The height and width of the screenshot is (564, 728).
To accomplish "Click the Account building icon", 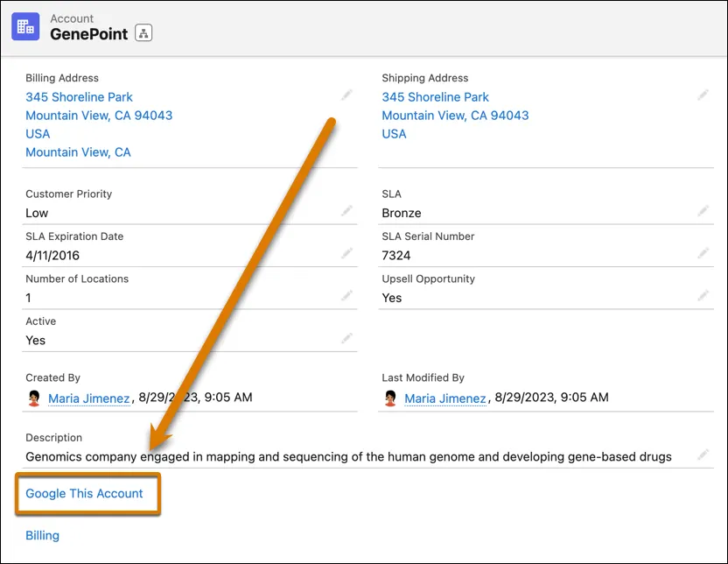I will [24, 26].
